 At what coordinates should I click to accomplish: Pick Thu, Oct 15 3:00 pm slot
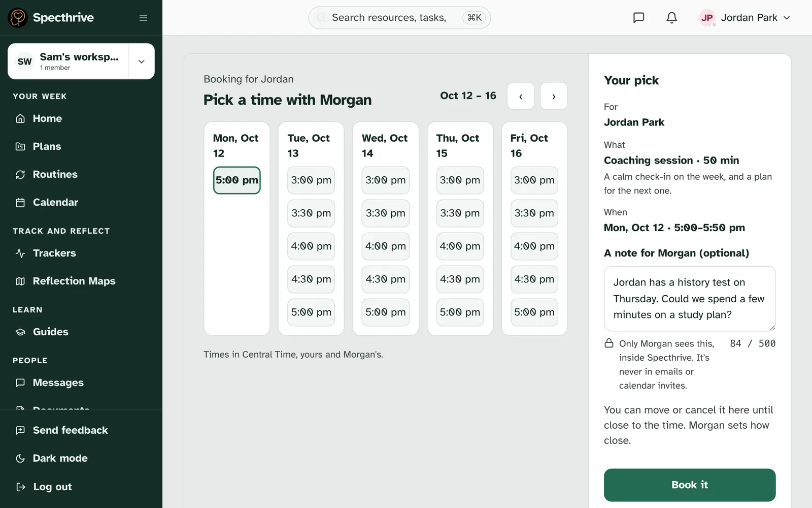(460, 180)
